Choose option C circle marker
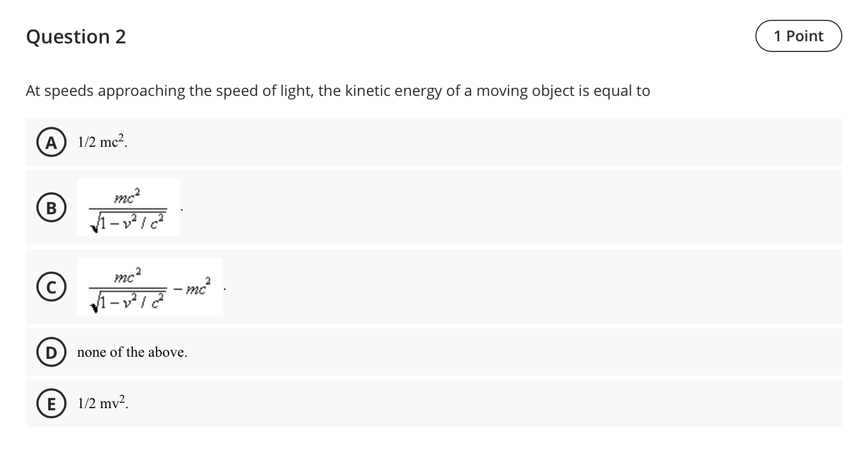This screenshot has width=868, height=451. (51, 287)
